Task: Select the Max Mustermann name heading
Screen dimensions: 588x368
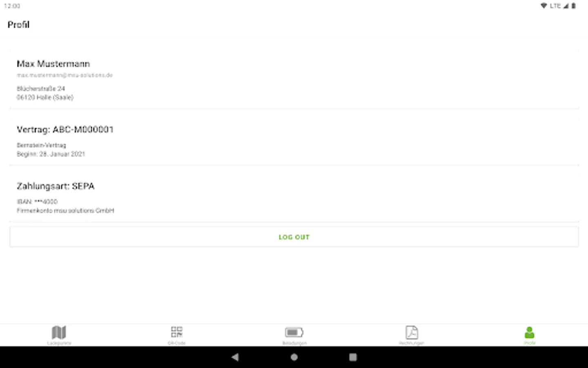Action: 53,64
